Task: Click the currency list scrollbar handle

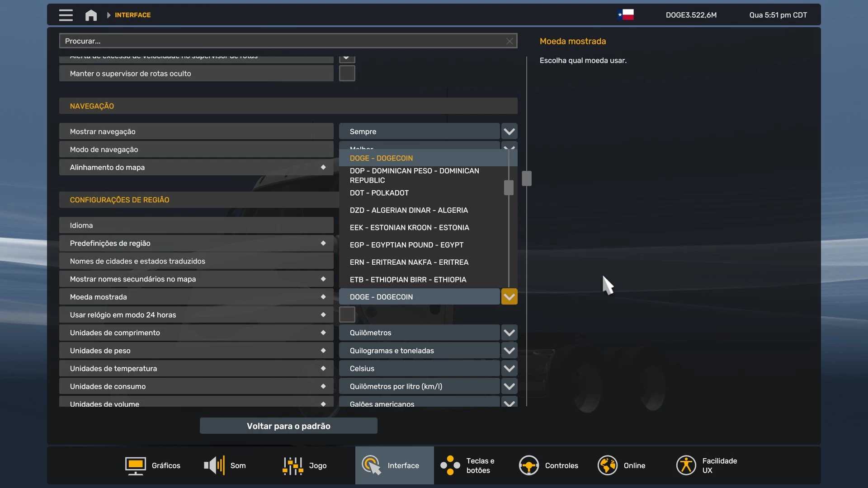Action: [509, 188]
